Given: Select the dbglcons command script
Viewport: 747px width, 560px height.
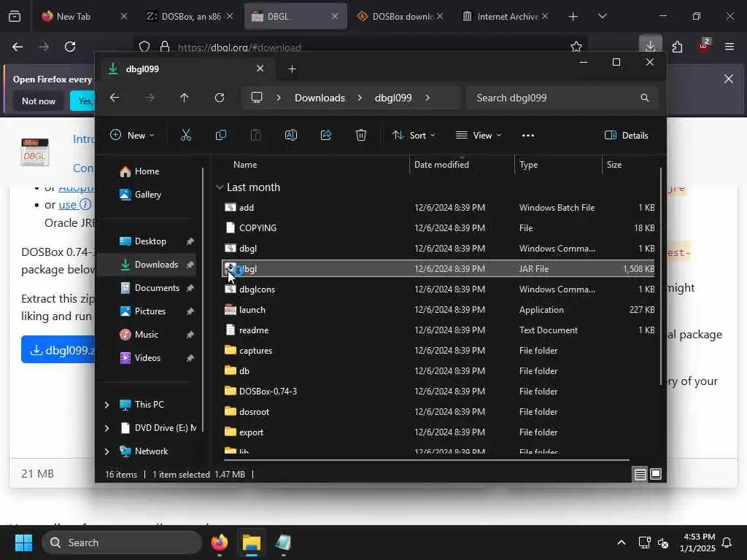Looking at the screenshot, I should coord(438,289).
